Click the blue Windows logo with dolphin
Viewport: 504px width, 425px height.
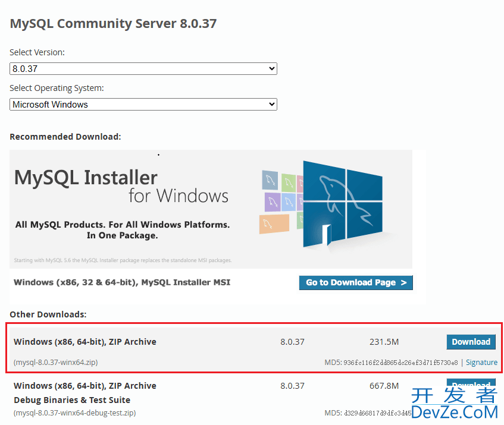click(343, 204)
